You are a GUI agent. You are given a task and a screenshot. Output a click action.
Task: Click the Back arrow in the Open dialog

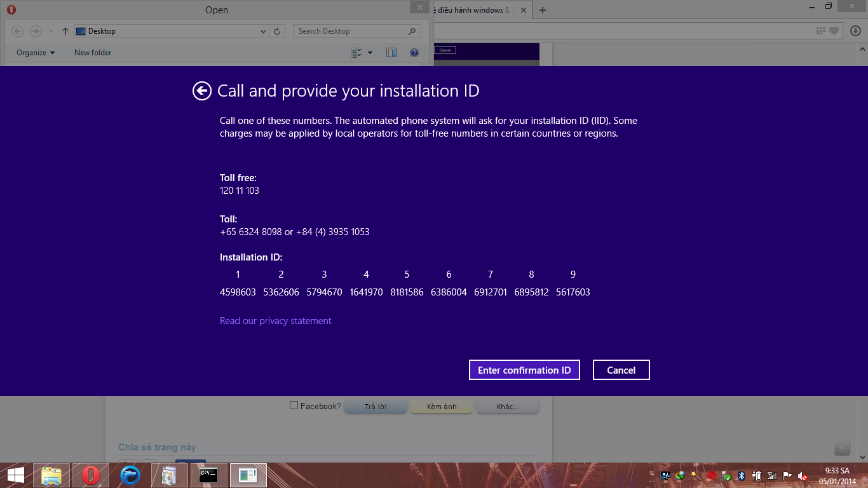click(18, 31)
